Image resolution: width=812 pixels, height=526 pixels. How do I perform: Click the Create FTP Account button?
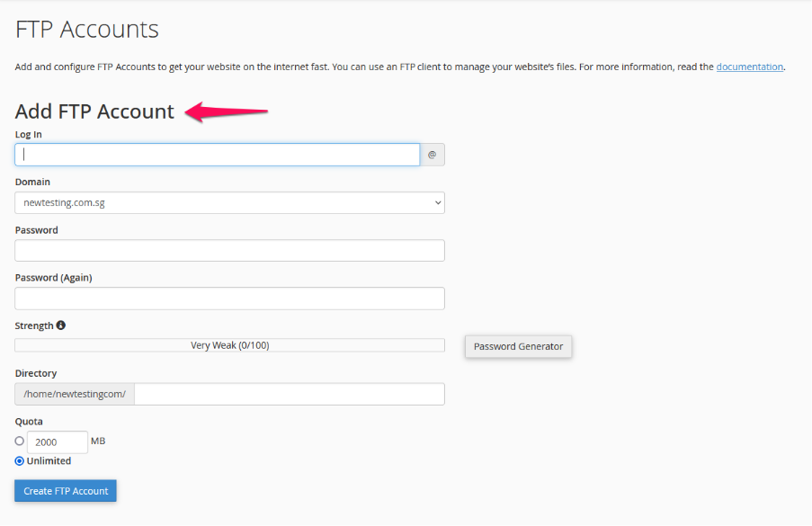pos(66,491)
